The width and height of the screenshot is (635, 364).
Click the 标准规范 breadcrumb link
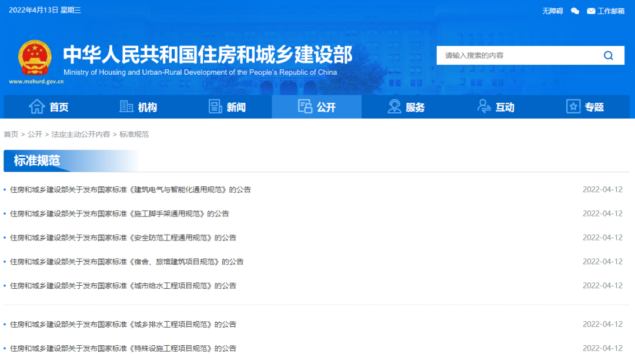coord(134,135)
